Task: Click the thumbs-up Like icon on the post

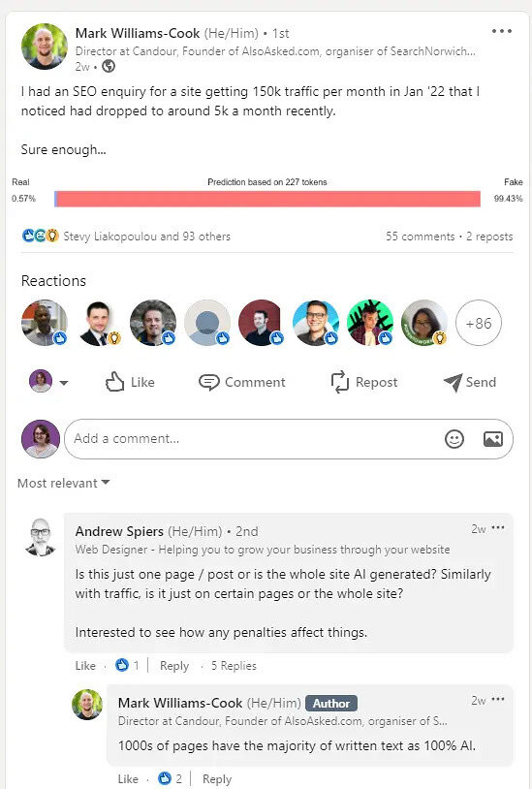Action: tap(114, 382)
